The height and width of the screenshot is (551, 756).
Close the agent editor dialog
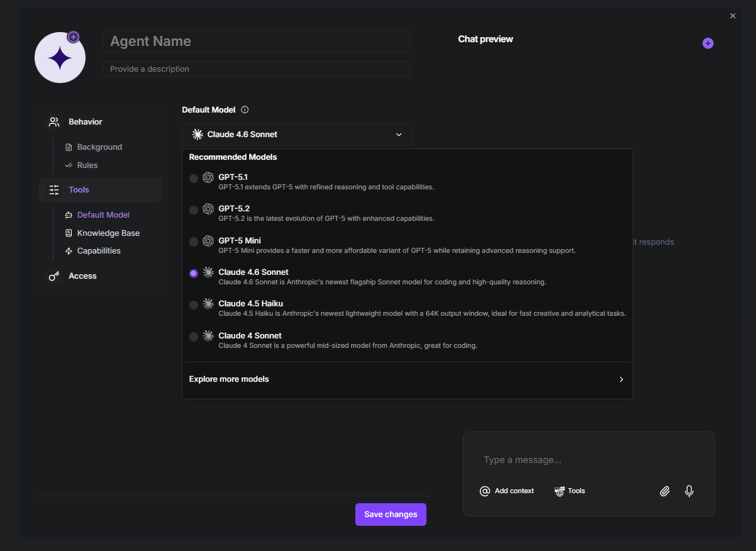point(733,16)
